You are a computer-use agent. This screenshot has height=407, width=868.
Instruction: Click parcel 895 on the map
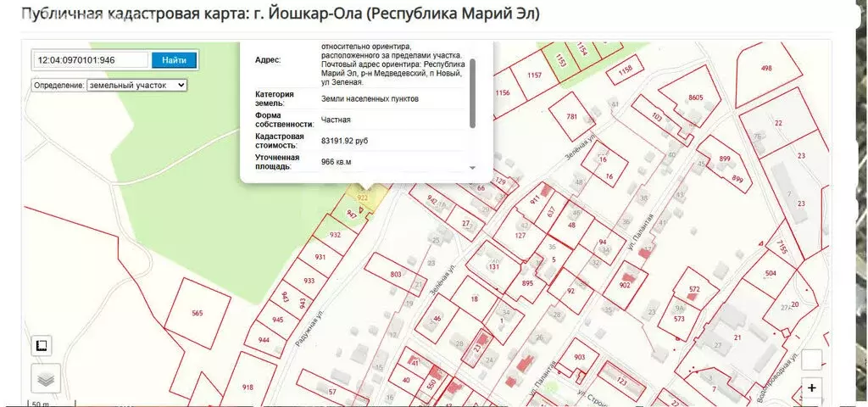pos(527,283)
